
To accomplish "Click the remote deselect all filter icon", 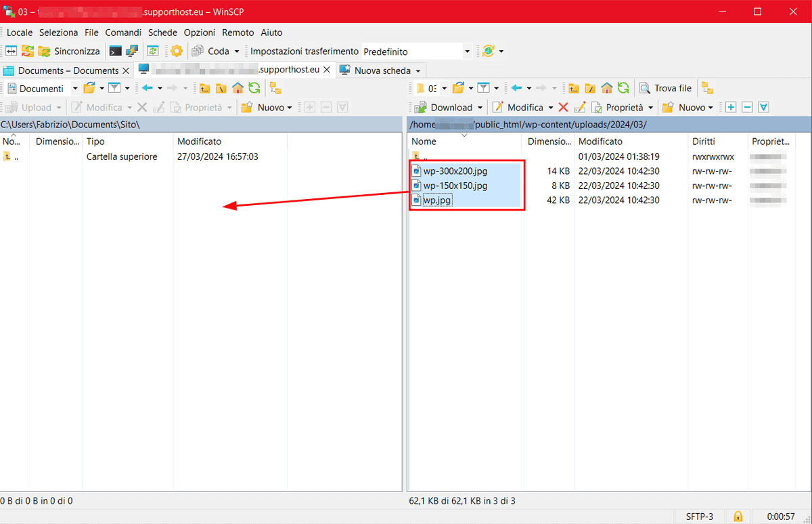I will coord(748,107).
